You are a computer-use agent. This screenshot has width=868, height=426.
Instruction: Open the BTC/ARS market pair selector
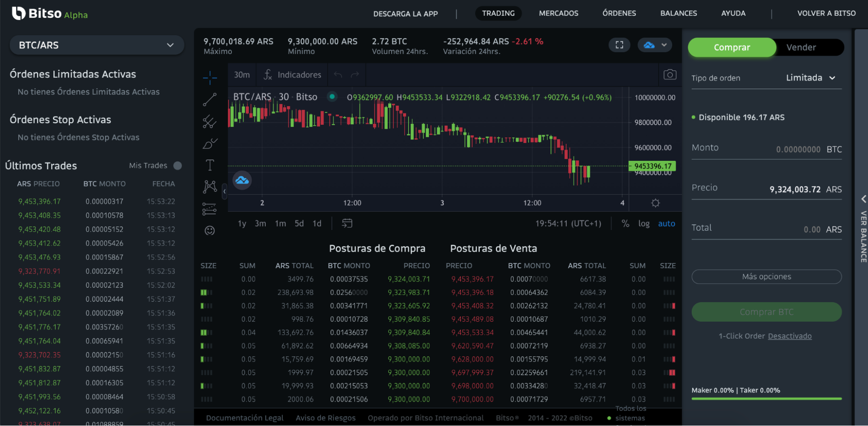coord(97,45)
